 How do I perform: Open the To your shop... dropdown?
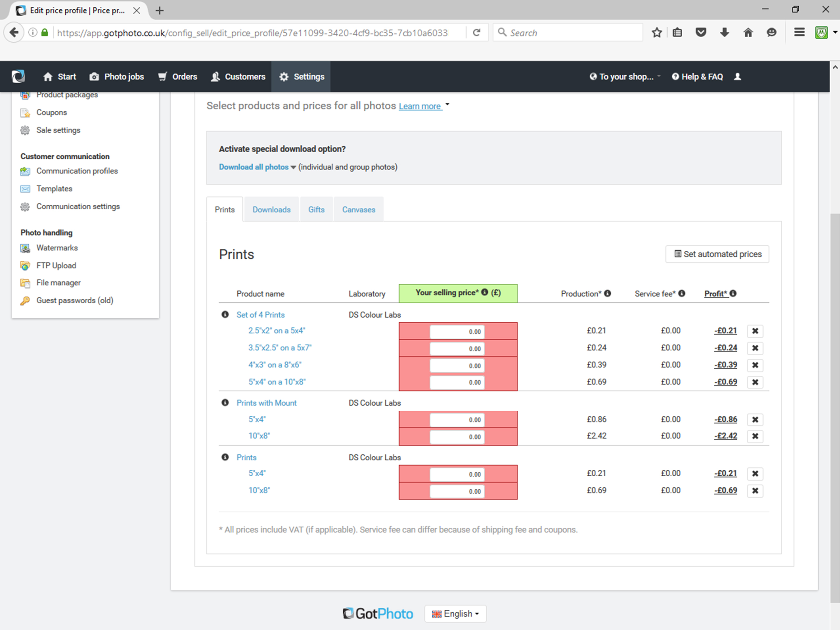pos(625,77)
